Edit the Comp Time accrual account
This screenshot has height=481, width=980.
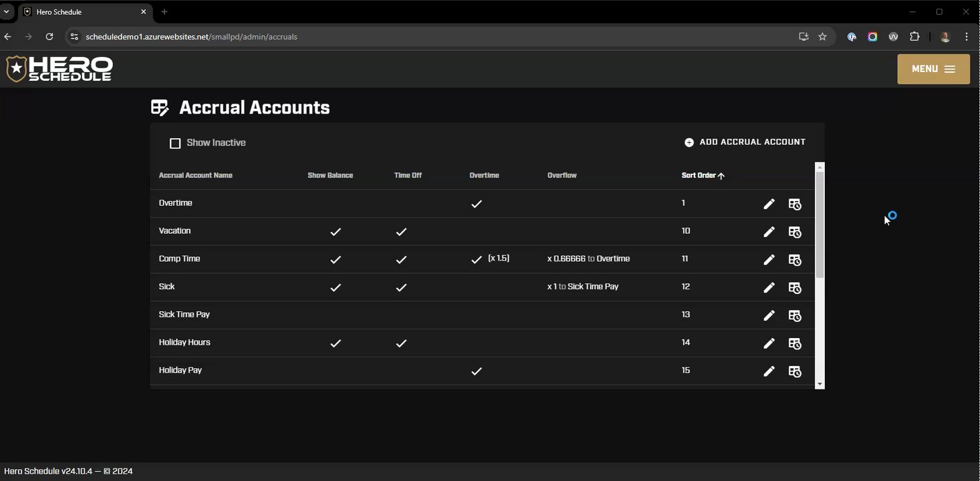(x=769, y=259)
